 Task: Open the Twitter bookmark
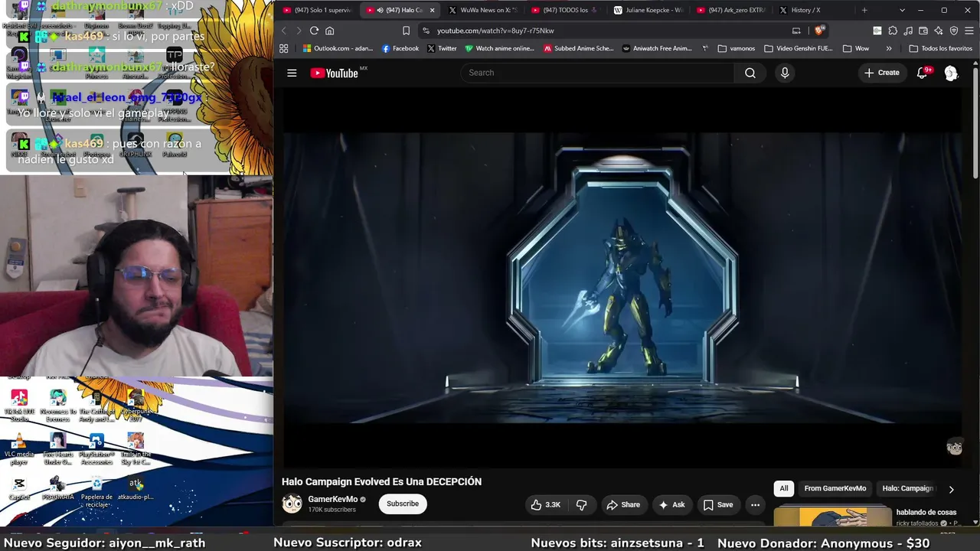[442, 48]
